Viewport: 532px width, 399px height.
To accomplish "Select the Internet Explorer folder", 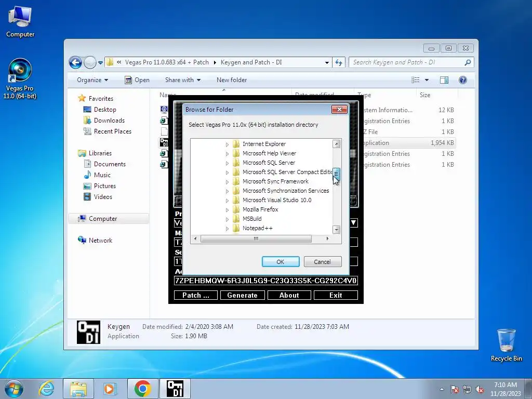I will coord(264,144).
